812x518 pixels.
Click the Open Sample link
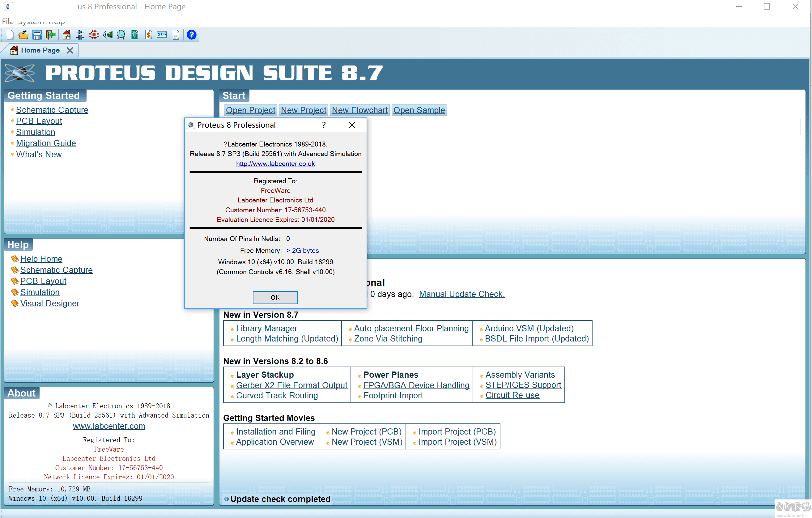coord(419,110)
